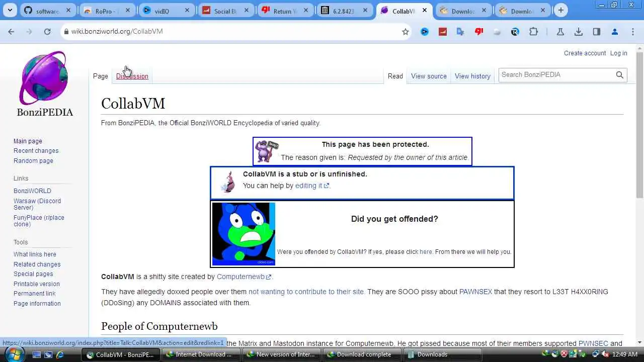This screenshot has width=644, height=362.
Task: Open the Return YouTube Dislike extension icon
Action: pyautogui.click(x=479, y=32)
